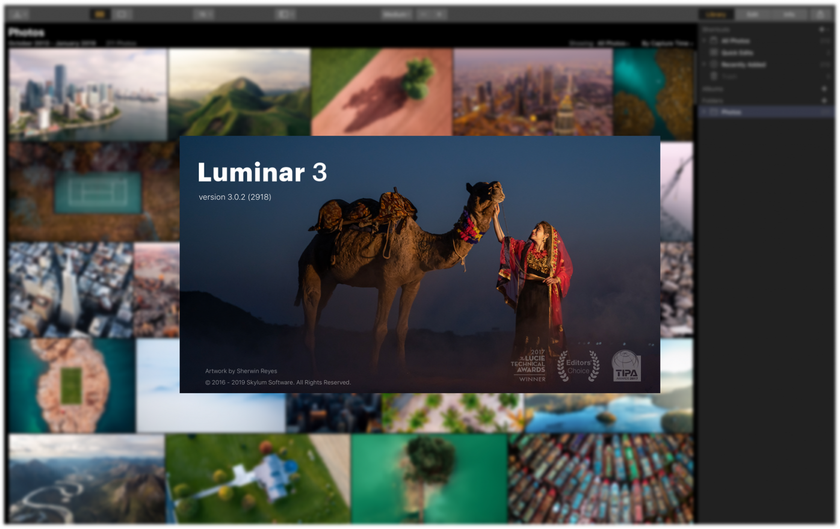
Task: Open the thumbnail size dropdown in toolbar
Action: pyautogui.click(x=396, y=14)
